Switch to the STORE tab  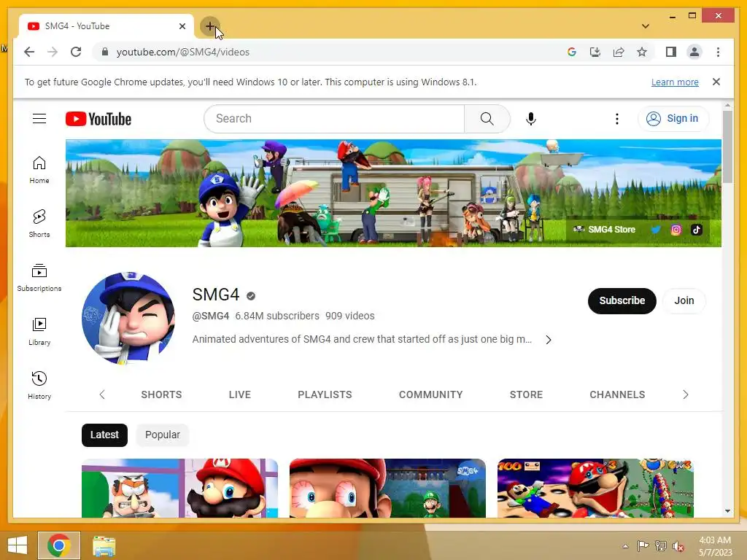[x=526, y=394]
